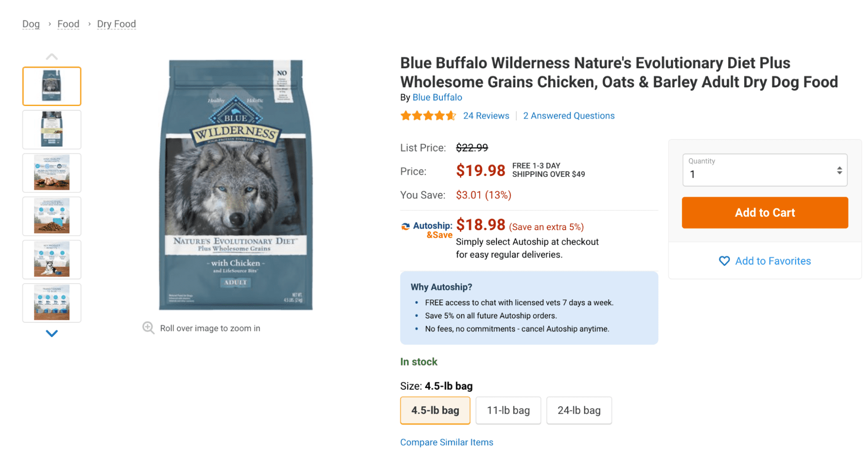868x464 pixels.
Task: Select the second product thumbnail image
Action: 52,129
